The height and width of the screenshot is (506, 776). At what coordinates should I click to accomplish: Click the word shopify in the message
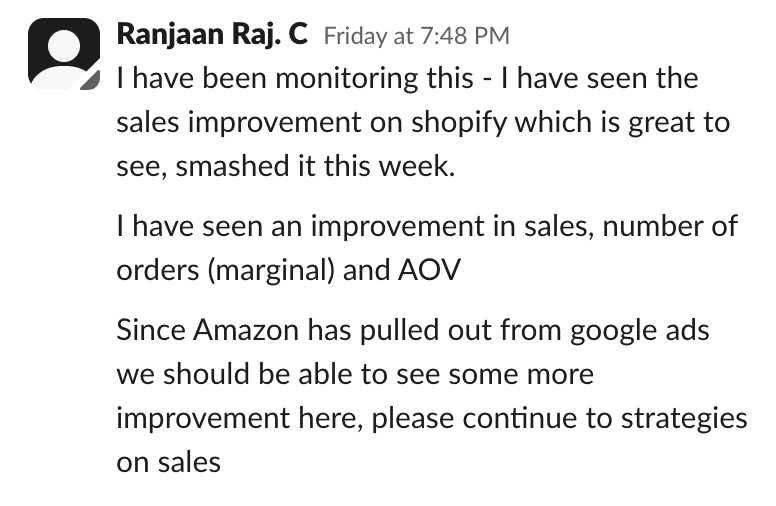[x=459, y=123]
